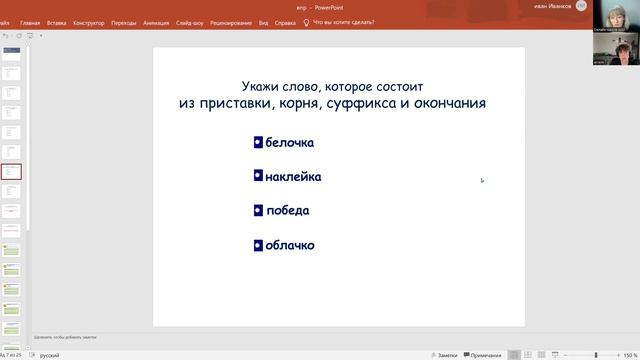This screenshot has width=640, height=360.
Task: Focus the 'Что вы хотите сделать?' search box
Action: [x=344, y=22]
